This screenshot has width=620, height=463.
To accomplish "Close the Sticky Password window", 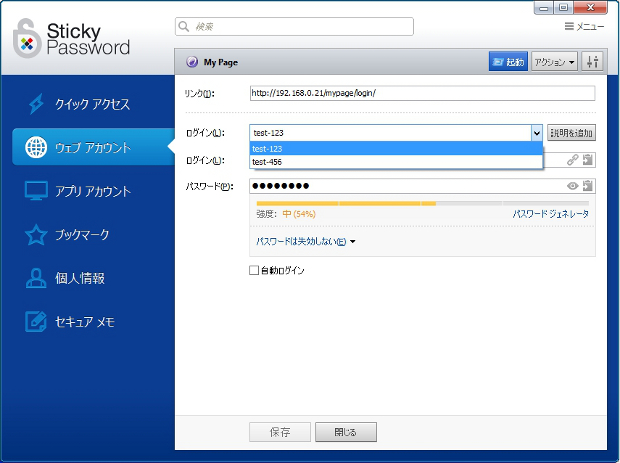I will pyautogui.click(x=590, y=8).
